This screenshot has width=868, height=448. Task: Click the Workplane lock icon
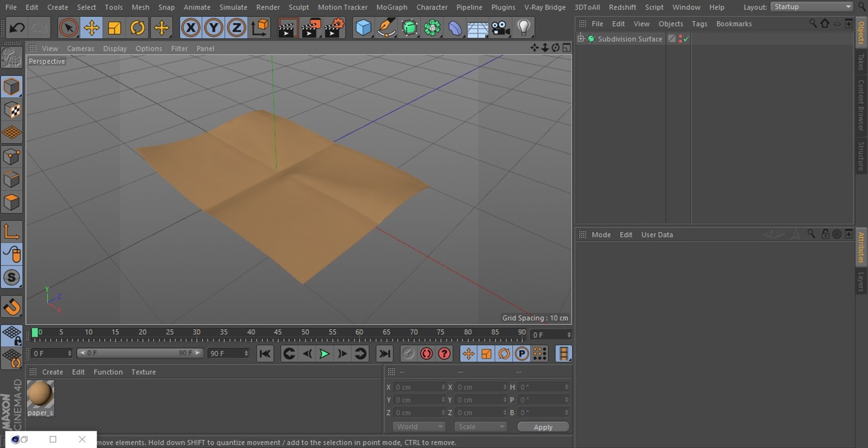(x=11, y=335)
